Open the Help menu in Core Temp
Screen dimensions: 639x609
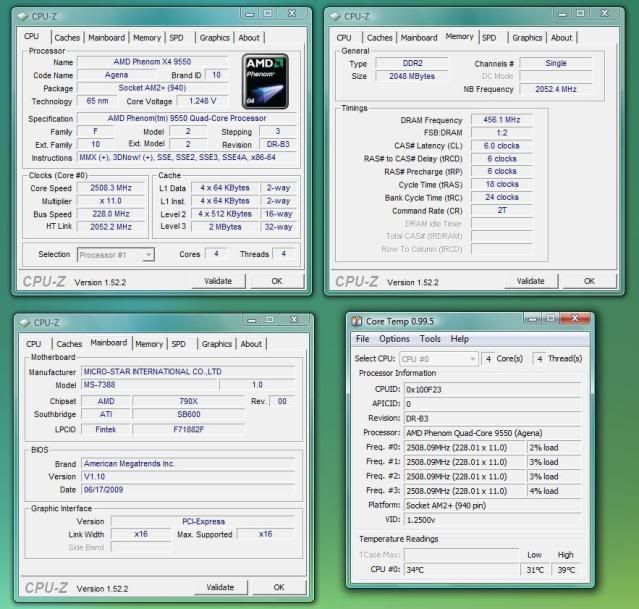459,339
